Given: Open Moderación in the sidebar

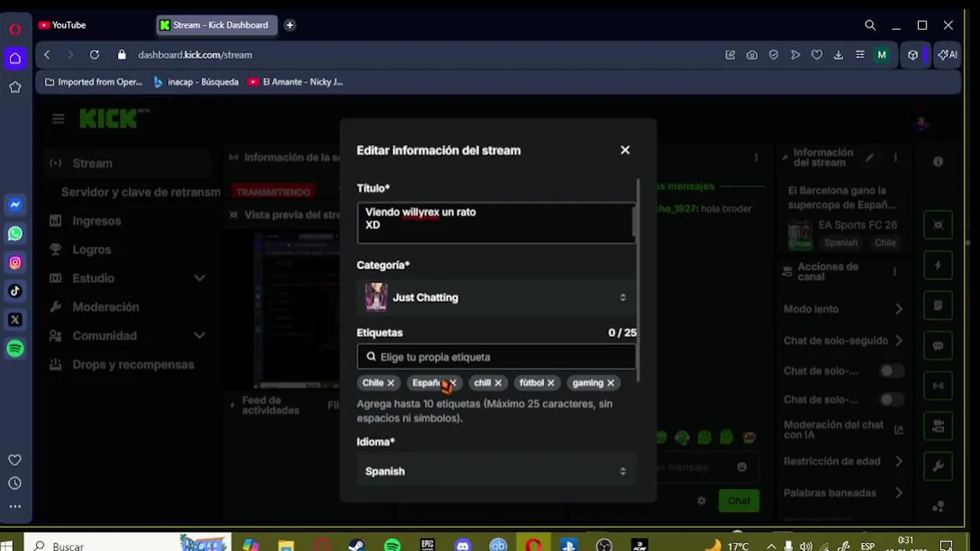Looking at the screenshot, I should click(106, 307).
